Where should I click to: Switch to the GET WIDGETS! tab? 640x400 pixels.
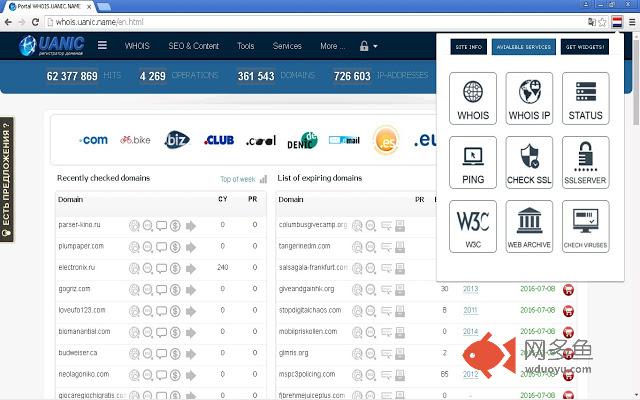coord(584,47)
